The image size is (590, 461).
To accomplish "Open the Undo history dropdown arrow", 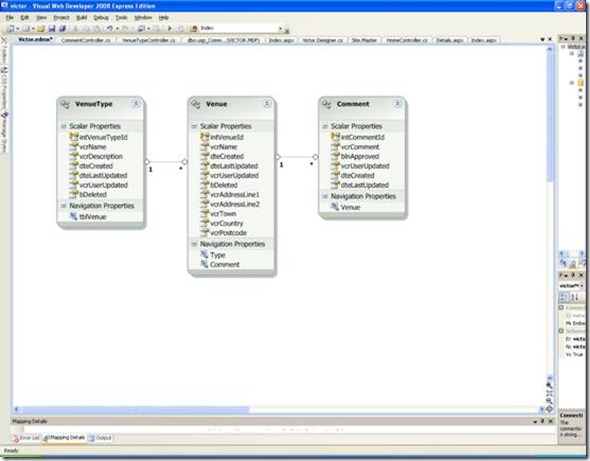I will coord(117,29).
